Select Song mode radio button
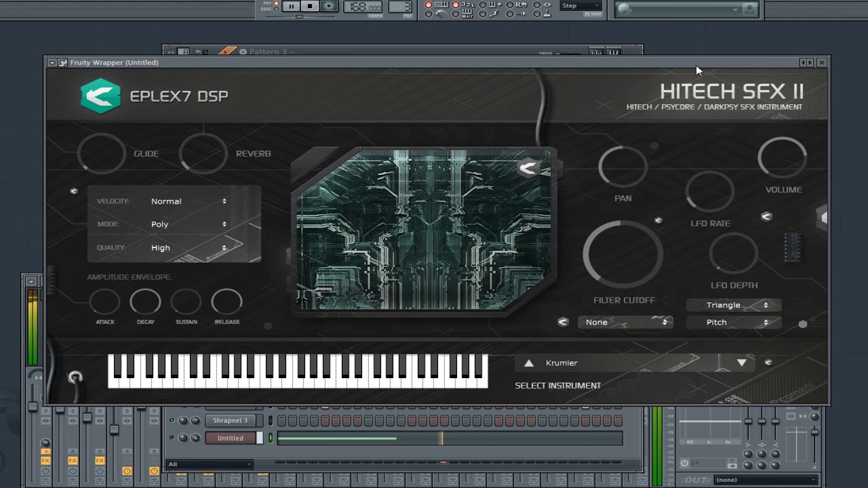Screen dimensions: 868x488 pos(276,9)
